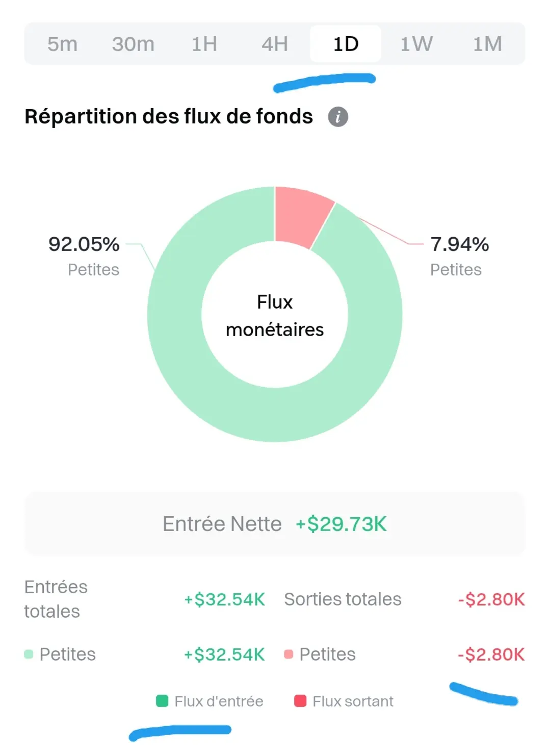Choose the 1H interval tab

[204, 44]
